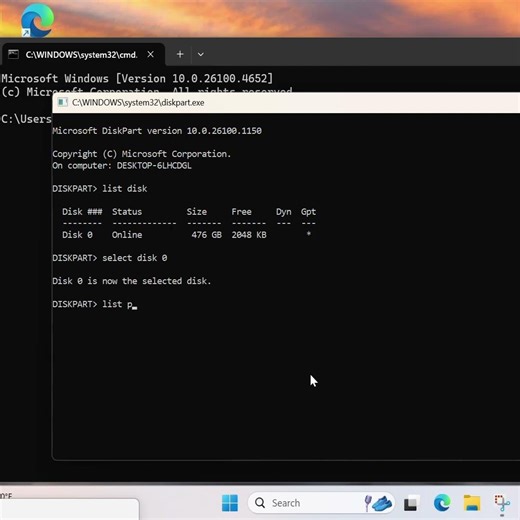Click the cmd icon in the terminal tab
Viewport: 520px width, 520px height.
point(13,54)
